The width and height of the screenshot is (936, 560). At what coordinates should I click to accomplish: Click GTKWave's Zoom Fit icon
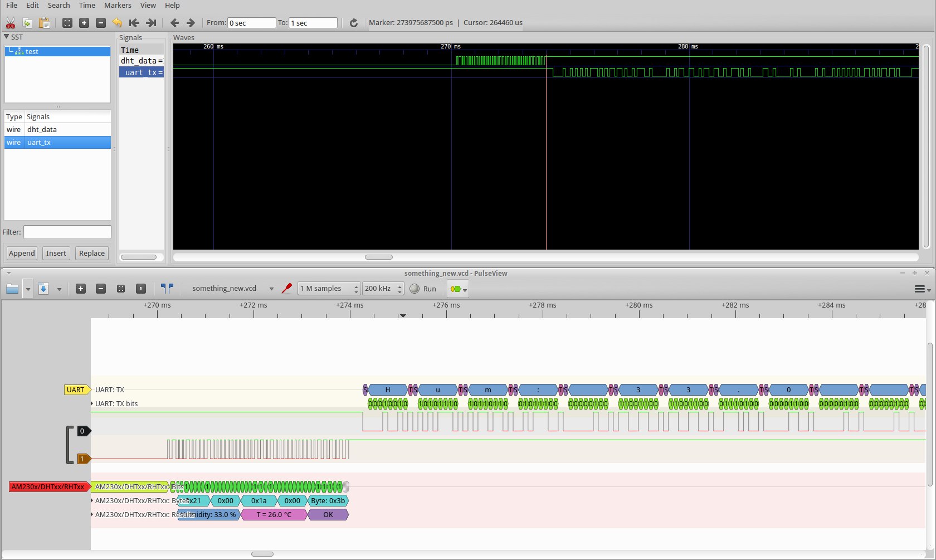(67, 23)
